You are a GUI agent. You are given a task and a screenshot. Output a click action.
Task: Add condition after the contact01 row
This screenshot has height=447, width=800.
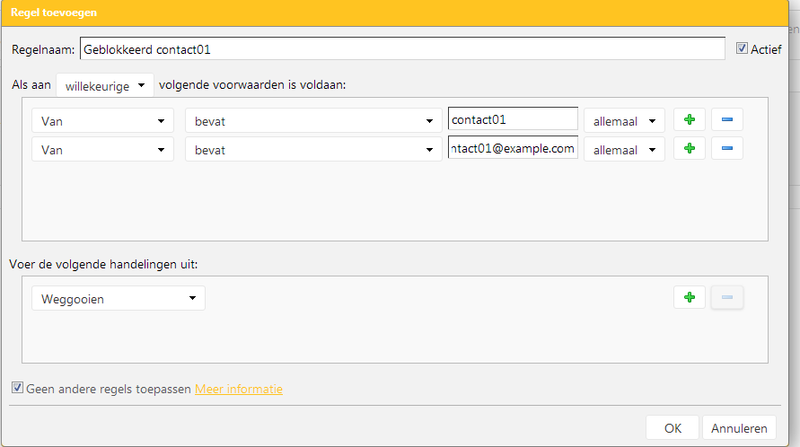click(x=689, y=120)
